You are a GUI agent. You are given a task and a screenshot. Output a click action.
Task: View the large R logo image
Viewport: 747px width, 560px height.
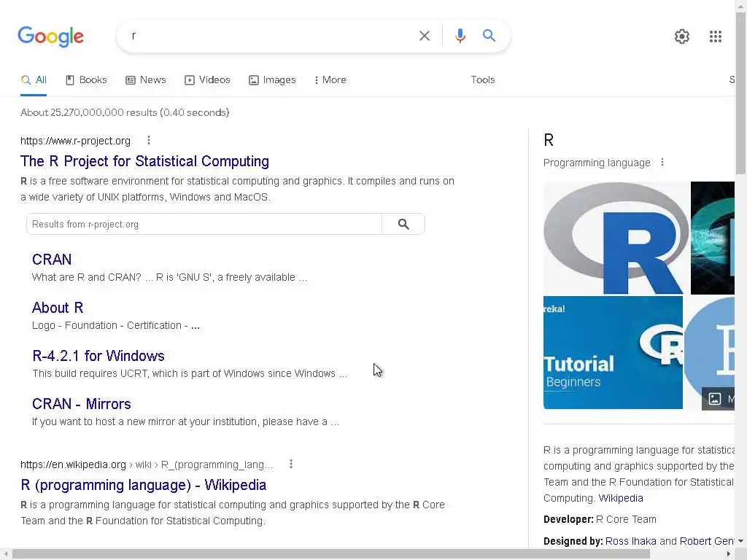click(616, 238)
